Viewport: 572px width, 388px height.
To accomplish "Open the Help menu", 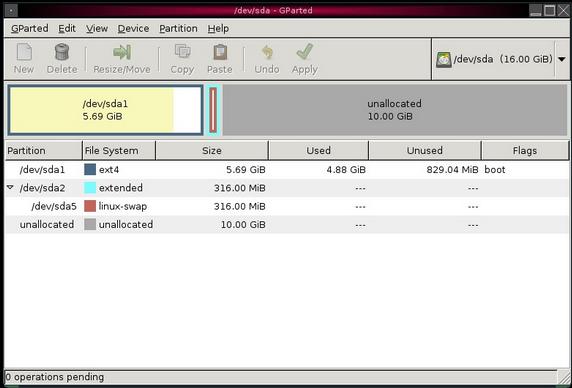I will (218, 28).
